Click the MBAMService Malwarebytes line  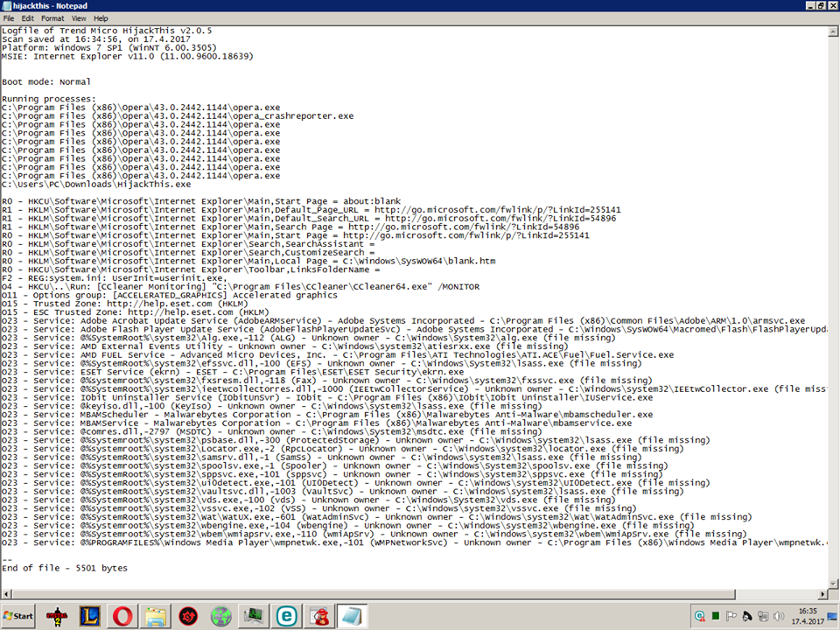(x=317, y=423)
